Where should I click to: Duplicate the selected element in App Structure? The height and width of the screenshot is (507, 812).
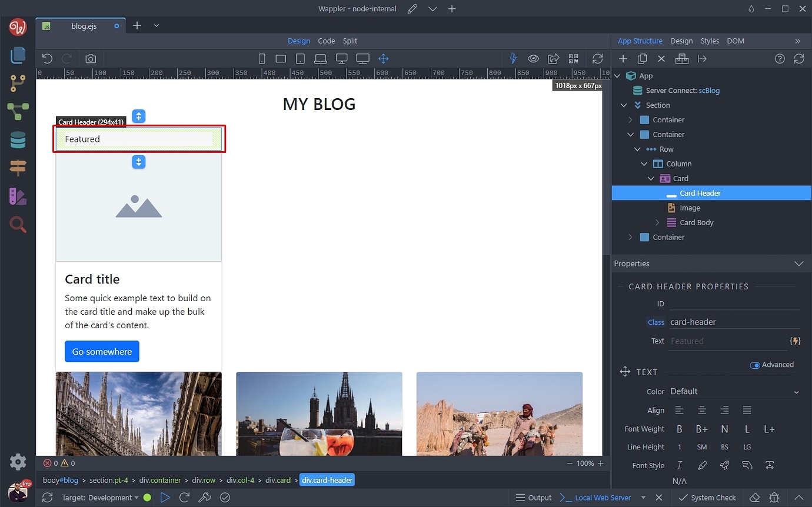click(642, 58)
